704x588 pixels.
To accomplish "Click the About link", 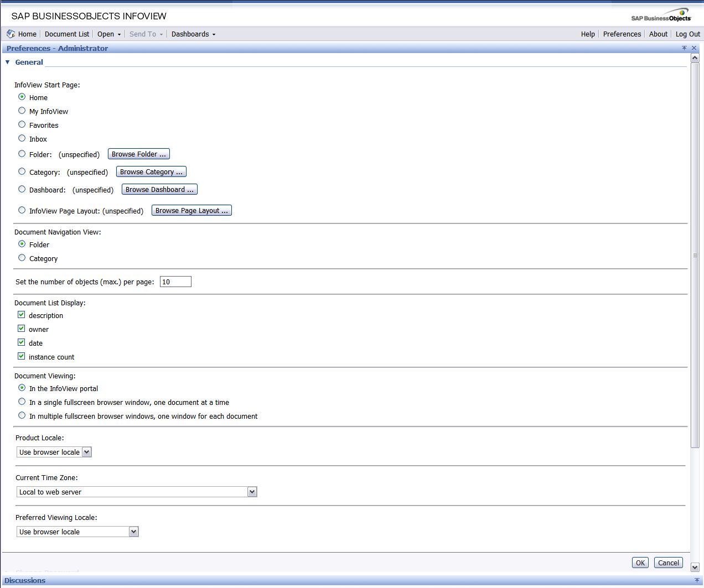I will [x=659, y=34].
